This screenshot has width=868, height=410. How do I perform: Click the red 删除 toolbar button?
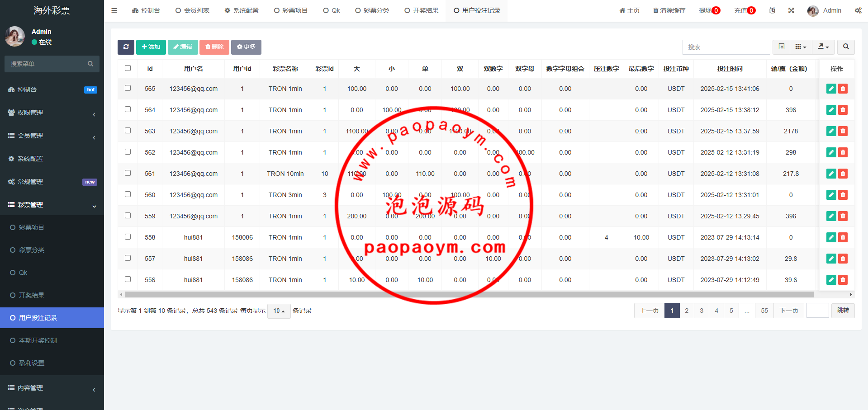pyautogui.click(x=214, y=47)
